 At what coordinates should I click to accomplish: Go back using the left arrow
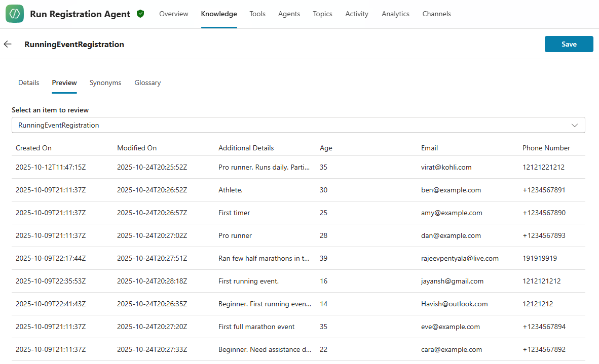point(8,45)
